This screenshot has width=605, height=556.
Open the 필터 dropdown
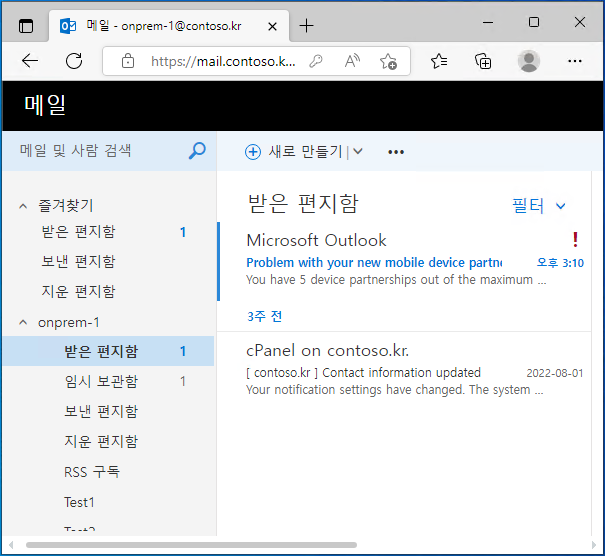[x=539, y=206]
